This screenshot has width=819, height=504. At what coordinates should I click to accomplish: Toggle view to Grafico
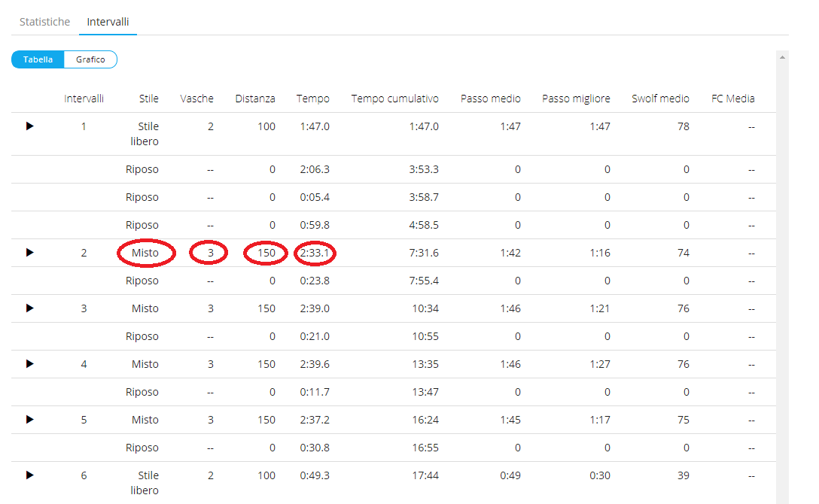click(90, 59)
